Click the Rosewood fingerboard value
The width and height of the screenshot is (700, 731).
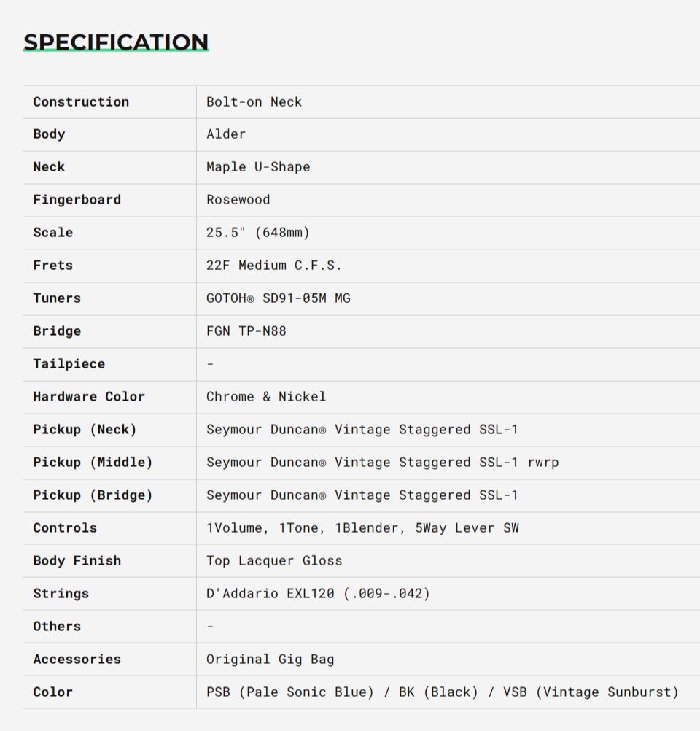click(x=238, y=200)
